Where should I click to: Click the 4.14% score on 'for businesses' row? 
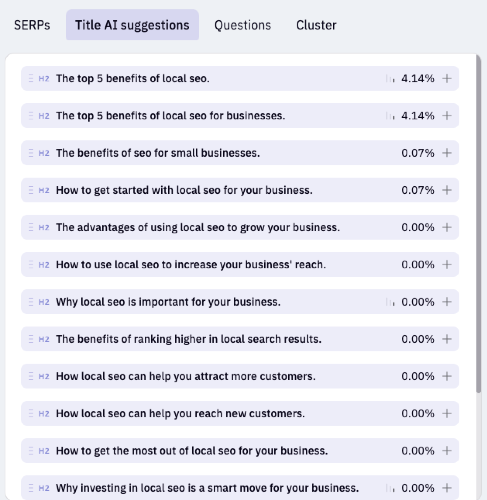click(x=418, y=116)
